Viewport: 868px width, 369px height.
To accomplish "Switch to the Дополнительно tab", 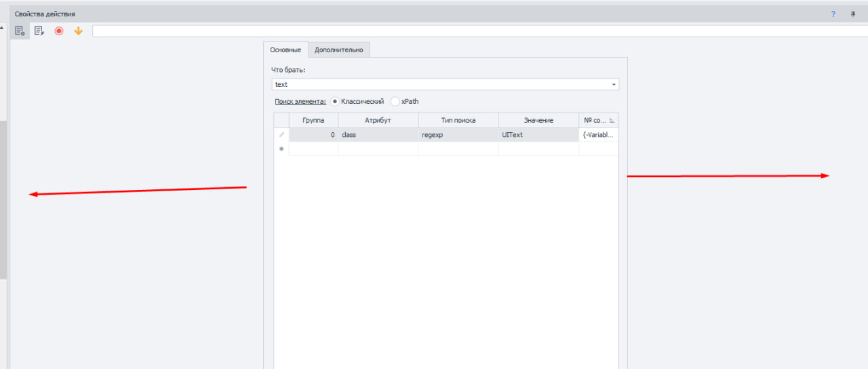I will pyautogui.click(x=339, y=50).
